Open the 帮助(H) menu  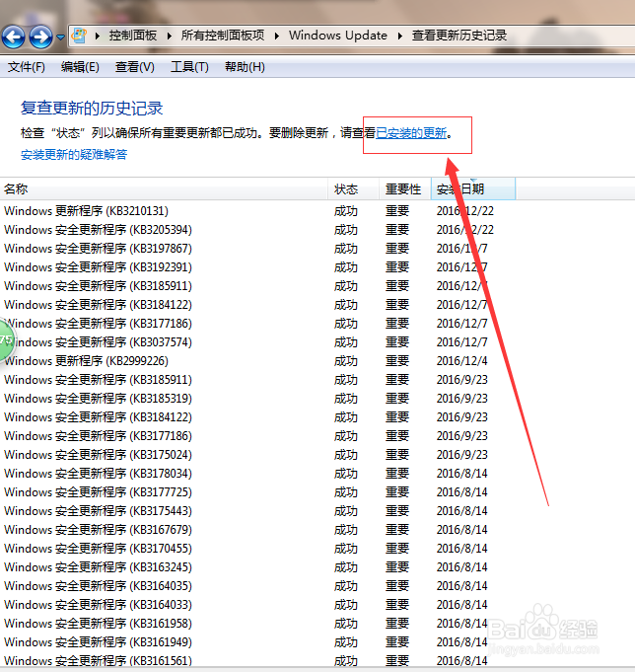pos(245,67)
